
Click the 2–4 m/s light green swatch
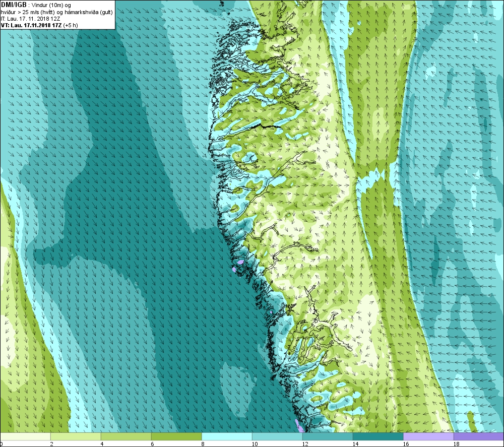click(76, 436)
